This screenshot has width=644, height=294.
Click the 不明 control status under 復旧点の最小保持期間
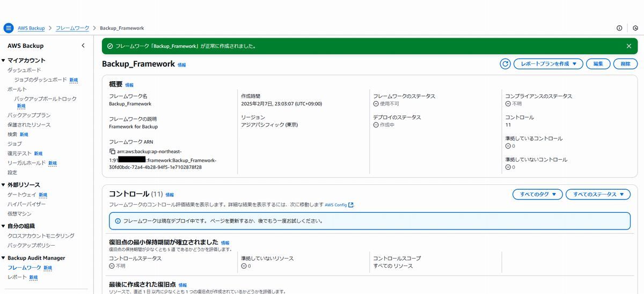[x=117, y=266]
